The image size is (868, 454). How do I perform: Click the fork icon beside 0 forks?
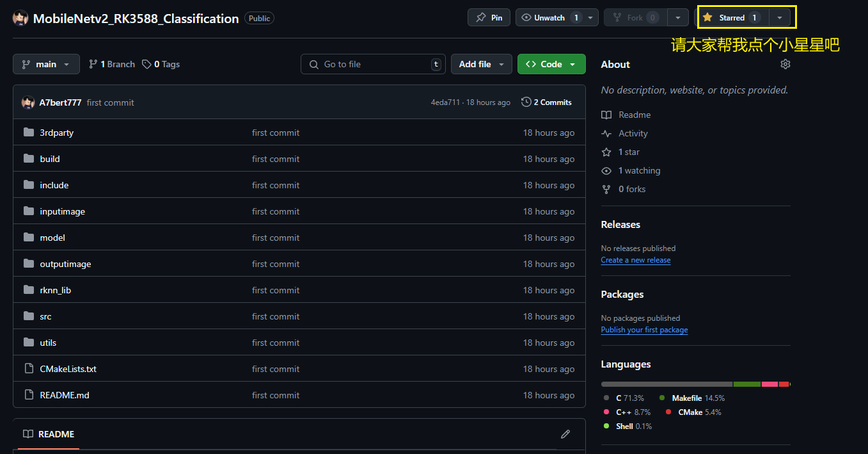[606, 190]
